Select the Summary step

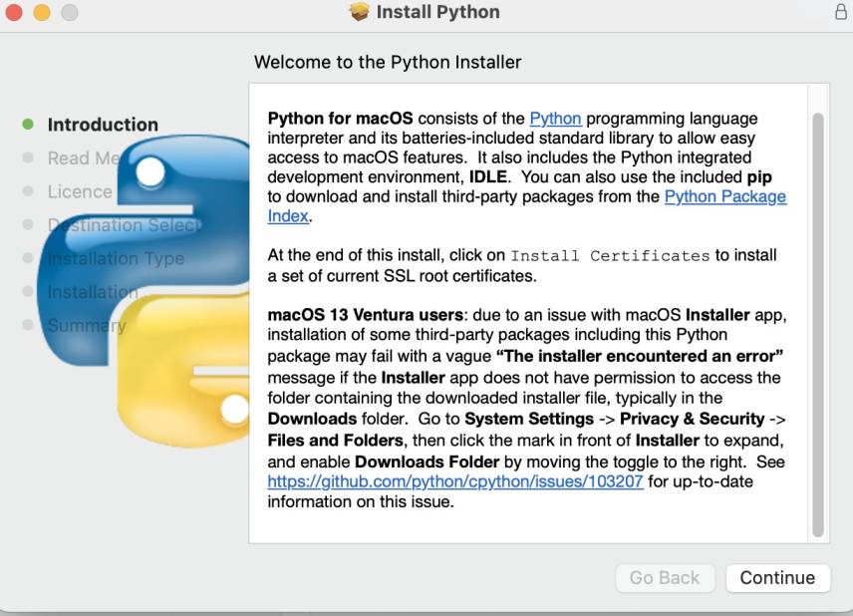click(x=86, y=325)
